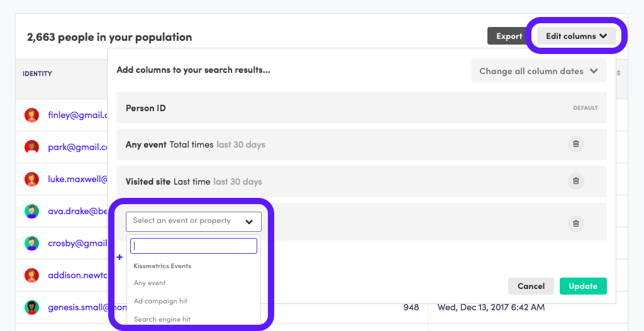Open crosby@gmail profile link

pos(77,243)
